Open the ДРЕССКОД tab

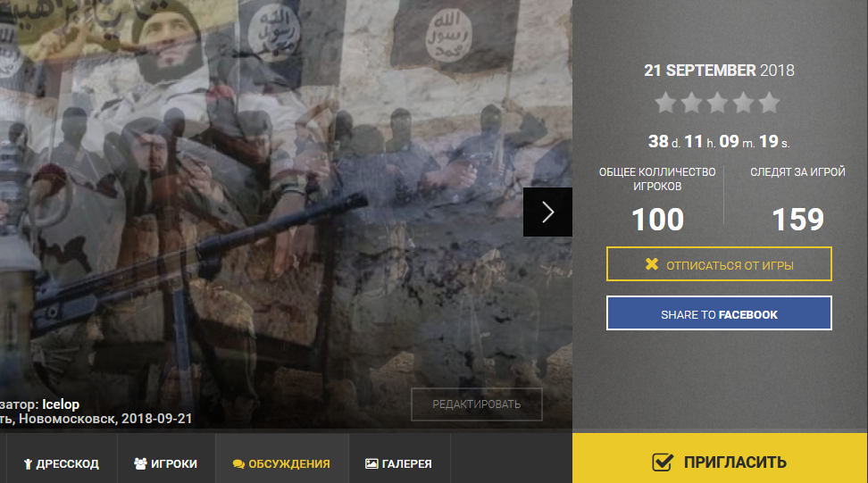click(x=62, y=463)
